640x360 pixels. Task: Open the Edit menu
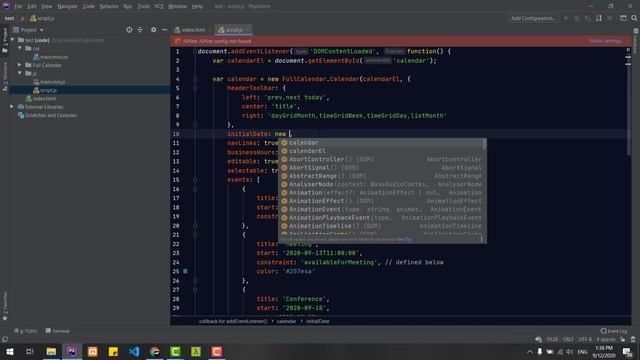[31, 7]
